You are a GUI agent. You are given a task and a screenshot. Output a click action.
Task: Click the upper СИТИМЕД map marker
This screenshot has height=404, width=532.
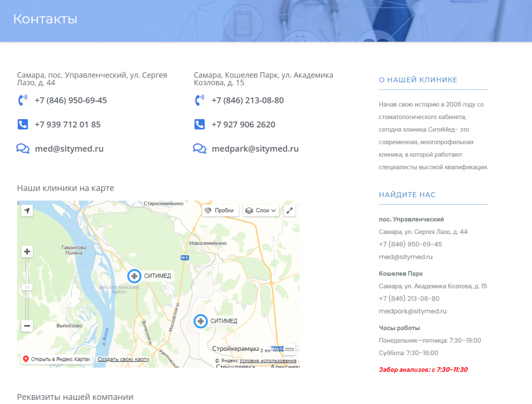pos(135,276)
